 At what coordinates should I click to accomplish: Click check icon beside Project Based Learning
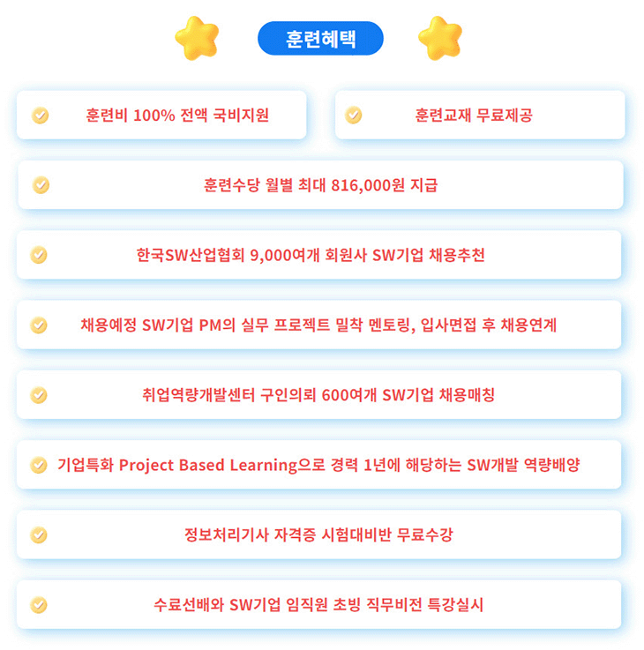pos(39,465)
